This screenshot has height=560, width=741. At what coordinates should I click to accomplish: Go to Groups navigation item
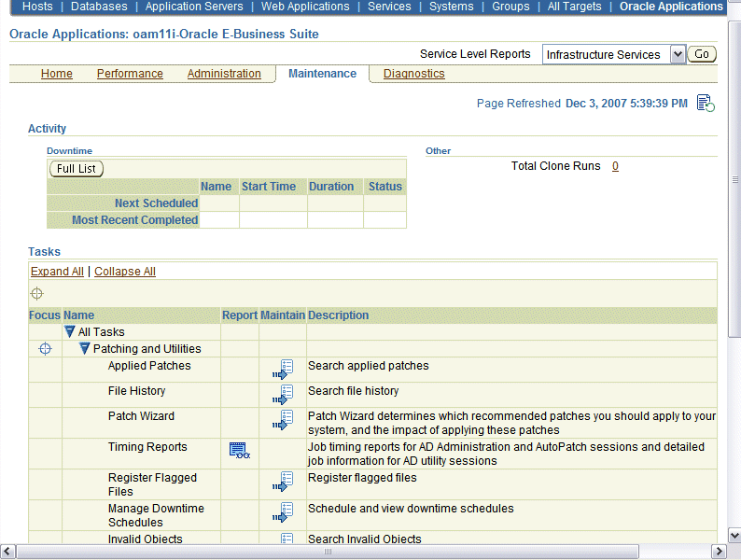(510, 7)
